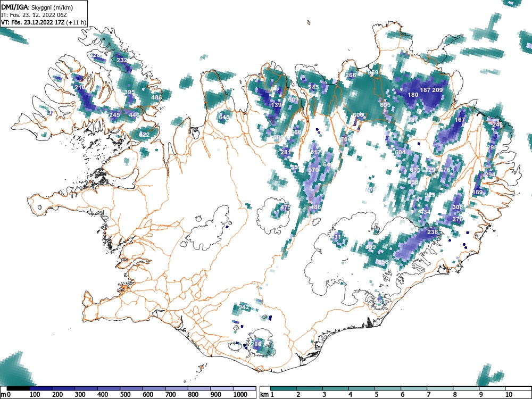532x399 pixels.
Task: Select the 139 visibility value
Action: coord(277,105)
